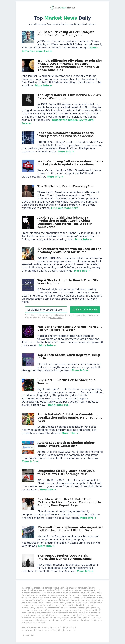Open the Privacy Policy link
This screenshot has height=644, width=125.
click(57, 318)
